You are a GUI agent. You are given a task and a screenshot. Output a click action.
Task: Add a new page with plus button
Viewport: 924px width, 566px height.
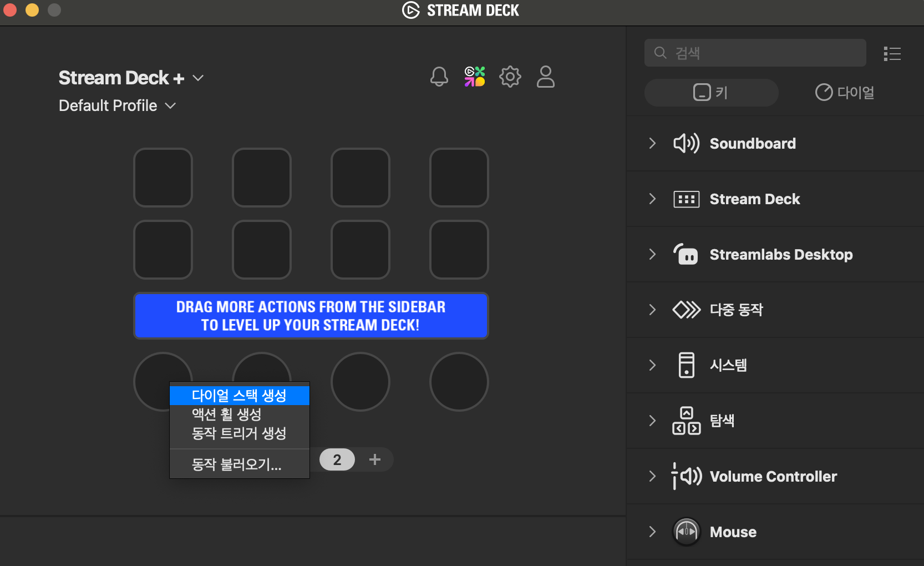click(375, 459)
